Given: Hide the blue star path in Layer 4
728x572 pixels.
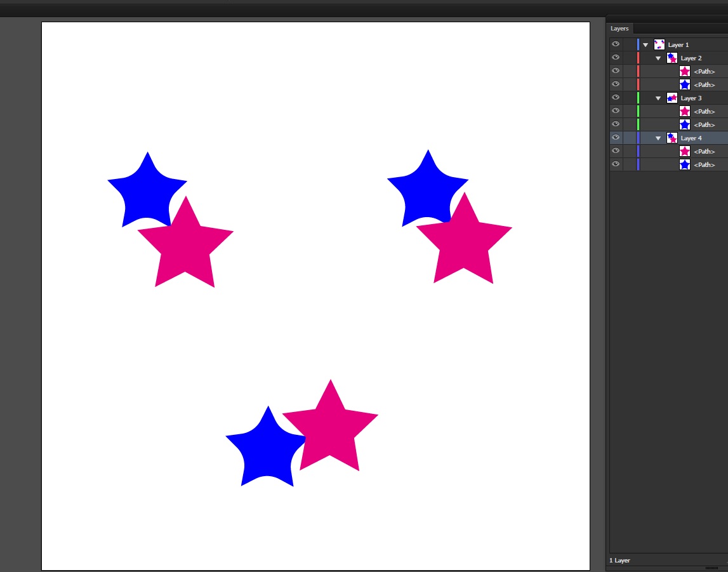Looking at the screenshot, I should (616, 164).
